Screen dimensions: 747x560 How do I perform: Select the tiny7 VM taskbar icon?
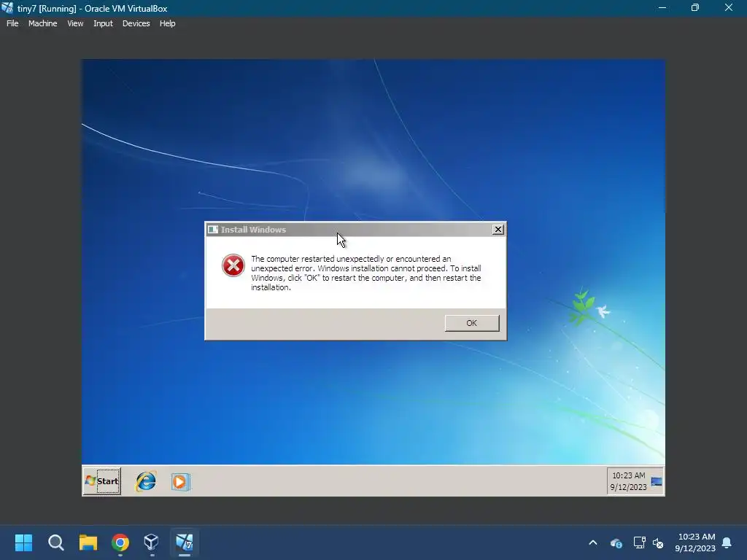[x=185, y=542]
